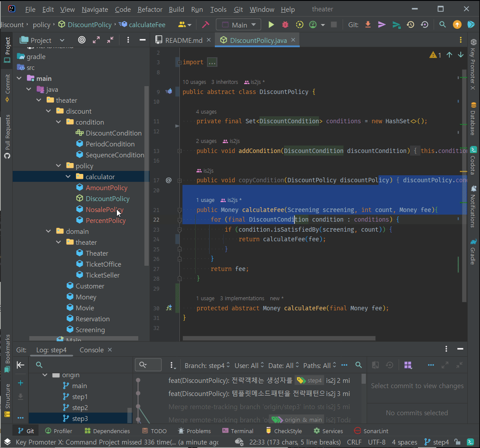
Task: Open the Refactor menu
Action: pos(150,9)
